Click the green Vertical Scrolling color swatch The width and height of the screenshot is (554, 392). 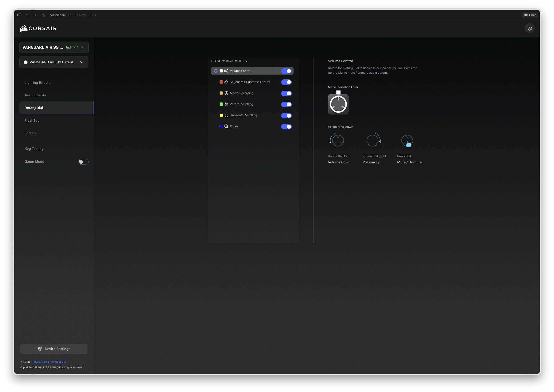221,104
